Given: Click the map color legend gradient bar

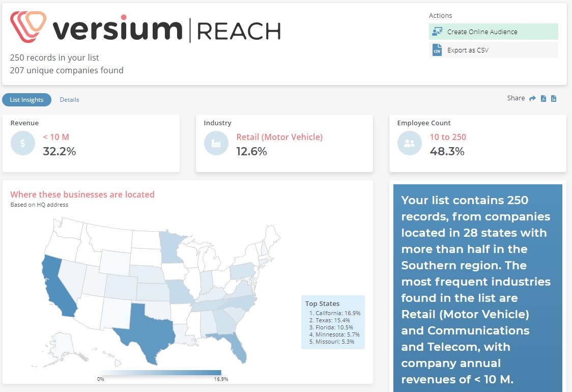Looking at the screenshot, I should point(161,373).
